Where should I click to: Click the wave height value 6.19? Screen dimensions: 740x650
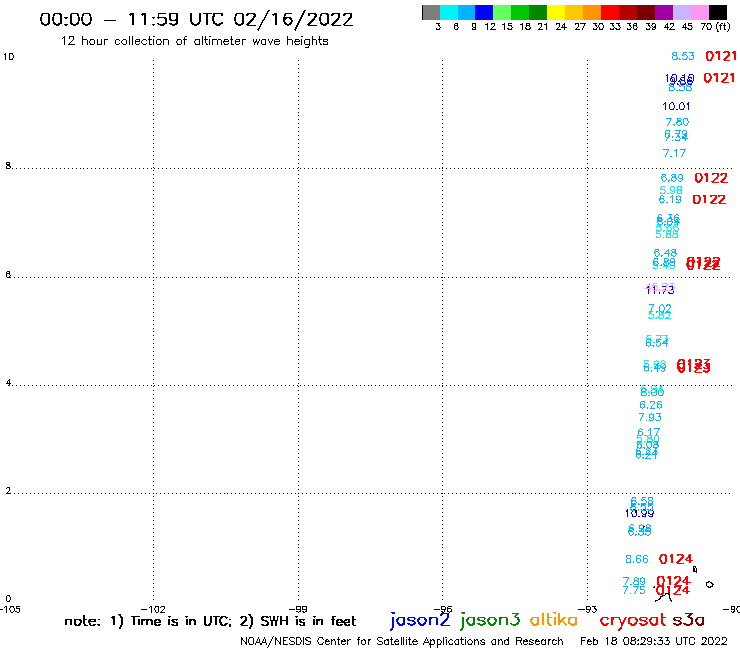click(670, 200)
